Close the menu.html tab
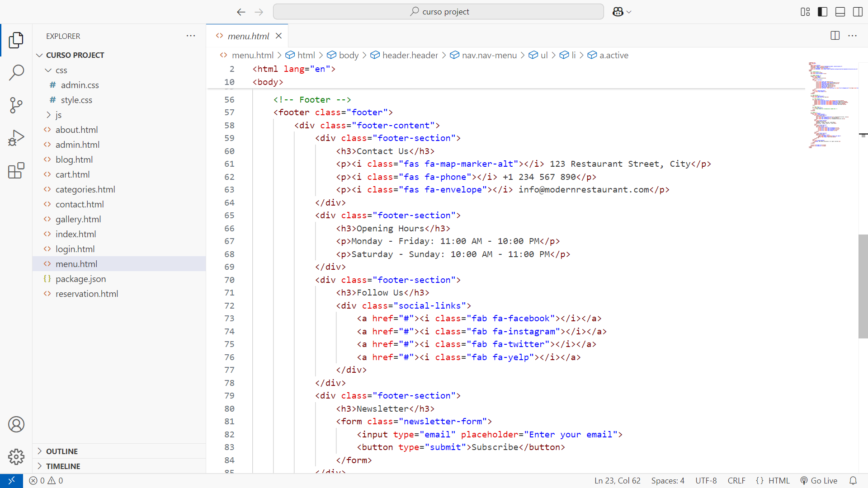 [279, 36]
